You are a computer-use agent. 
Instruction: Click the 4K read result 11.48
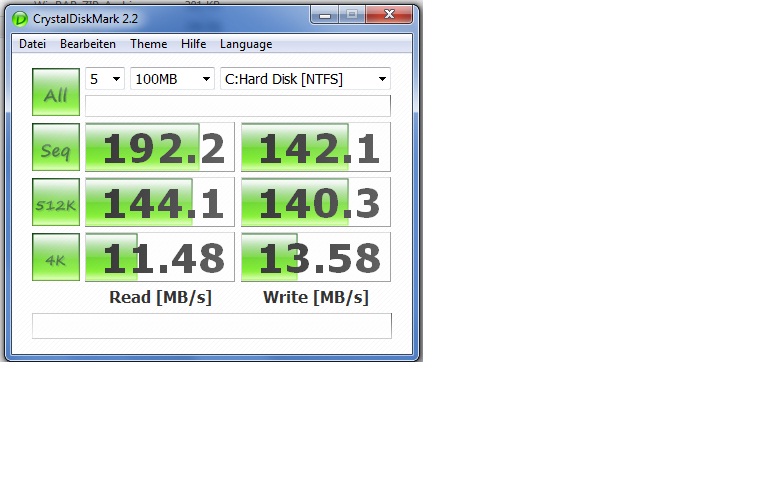(160, 257)
